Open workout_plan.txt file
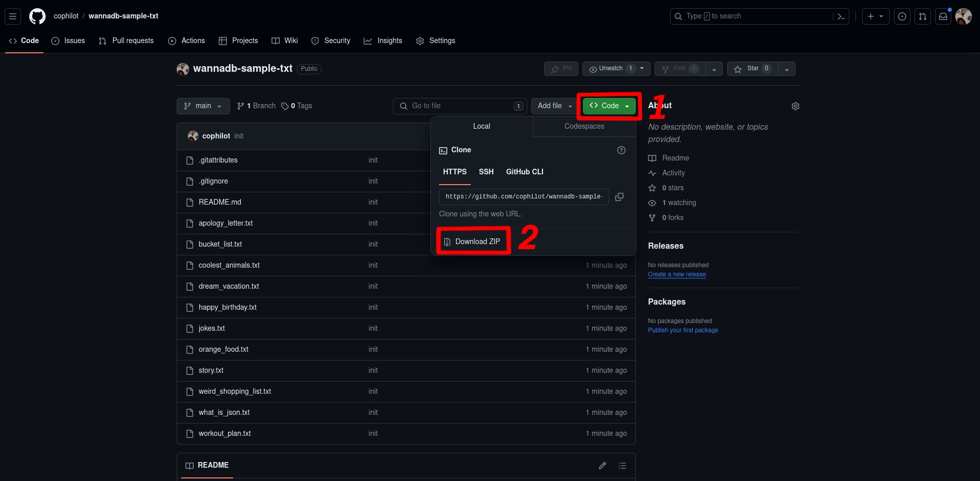980x481 pixels. pyautogui.click(x=225, y=434)
